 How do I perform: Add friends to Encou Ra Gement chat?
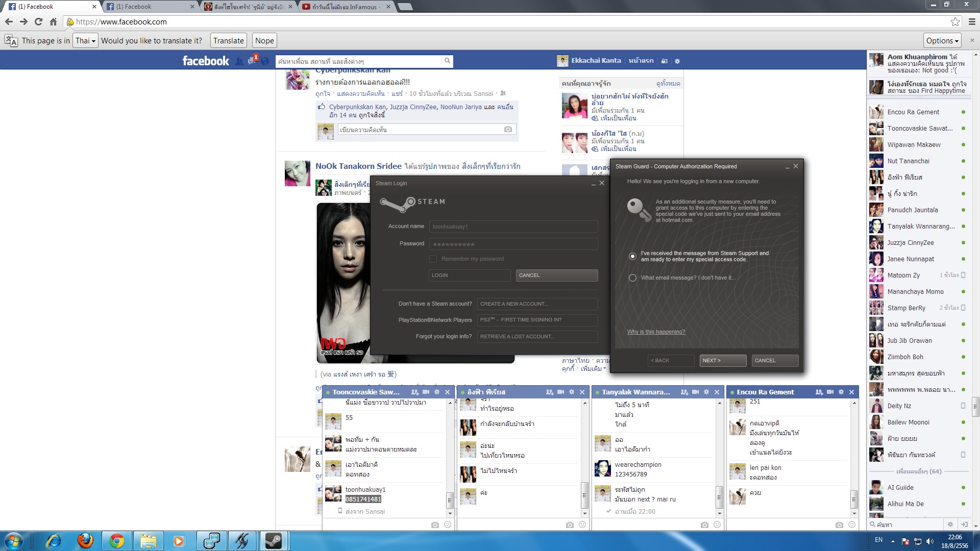coord(819,392)
